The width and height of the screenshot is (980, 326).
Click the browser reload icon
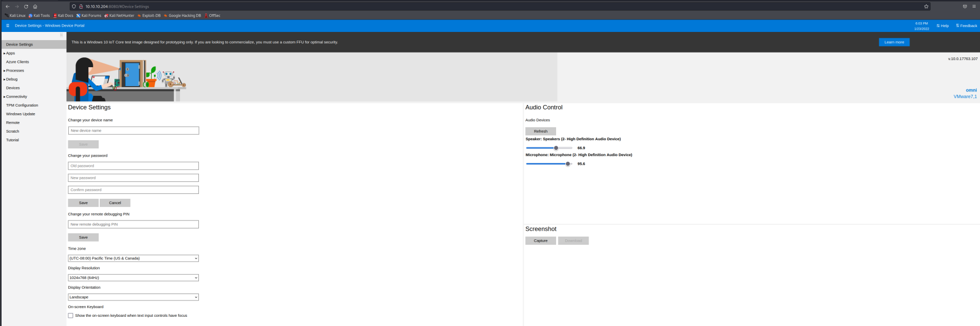click(x=25, y=6)
